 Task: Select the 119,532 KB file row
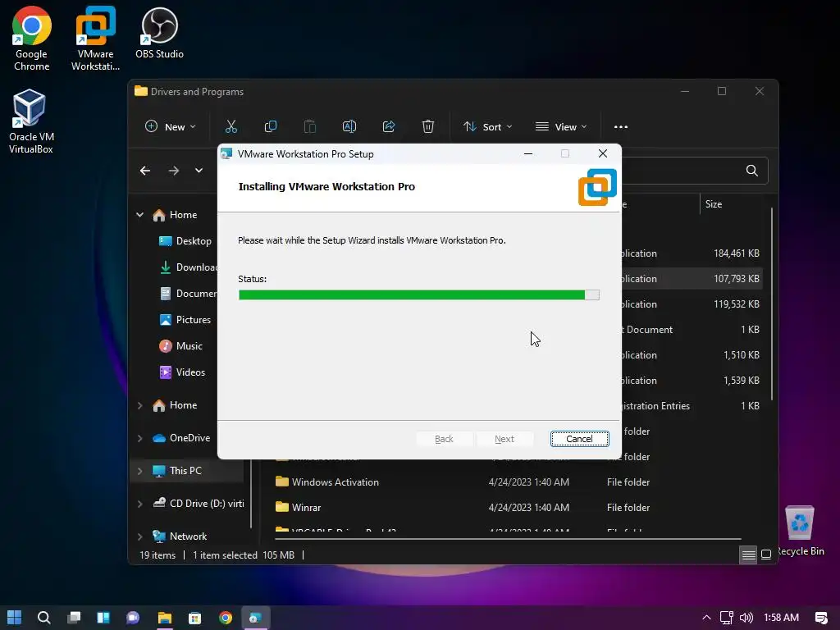tap(692, 304)
